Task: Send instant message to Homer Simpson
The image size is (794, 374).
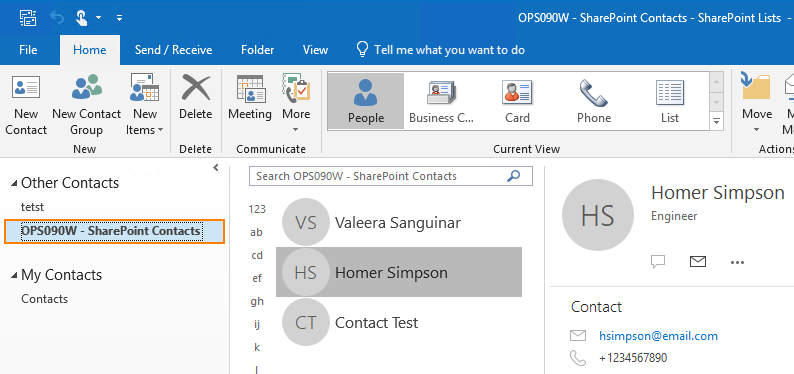Action: tap(658, 261)
